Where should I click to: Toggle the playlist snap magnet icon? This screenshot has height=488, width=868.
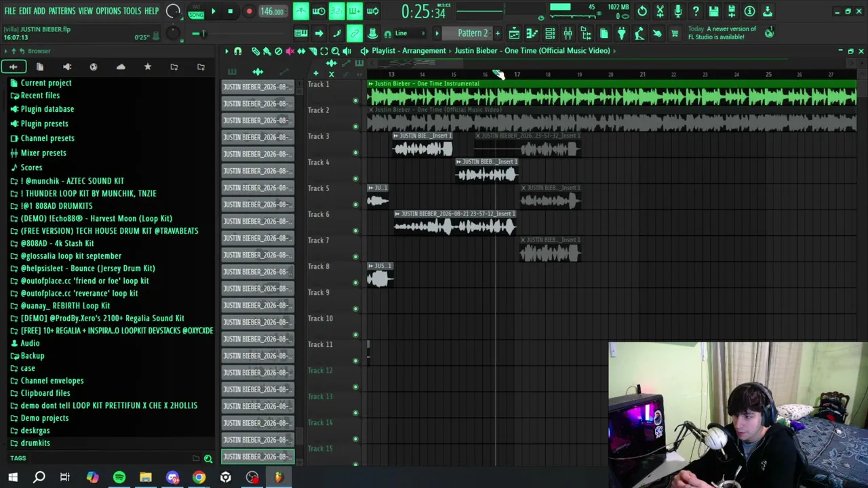coord(237,52)
